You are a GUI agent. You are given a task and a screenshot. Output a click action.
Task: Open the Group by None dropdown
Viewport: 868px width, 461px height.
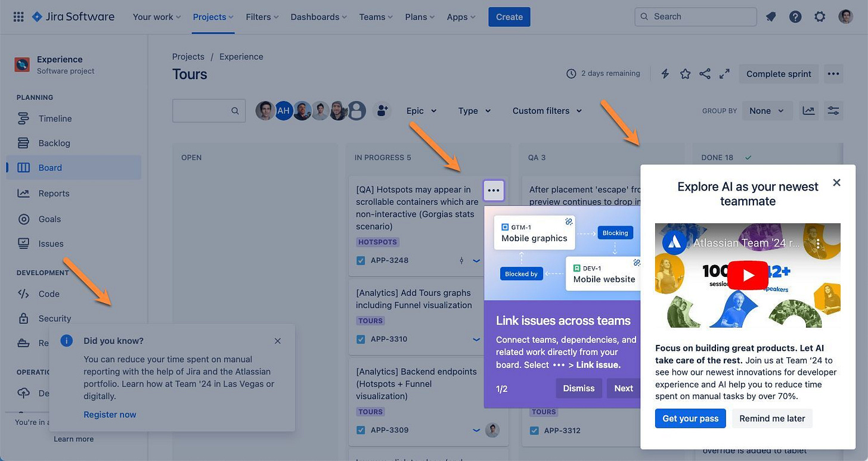[x=767, y=111]
